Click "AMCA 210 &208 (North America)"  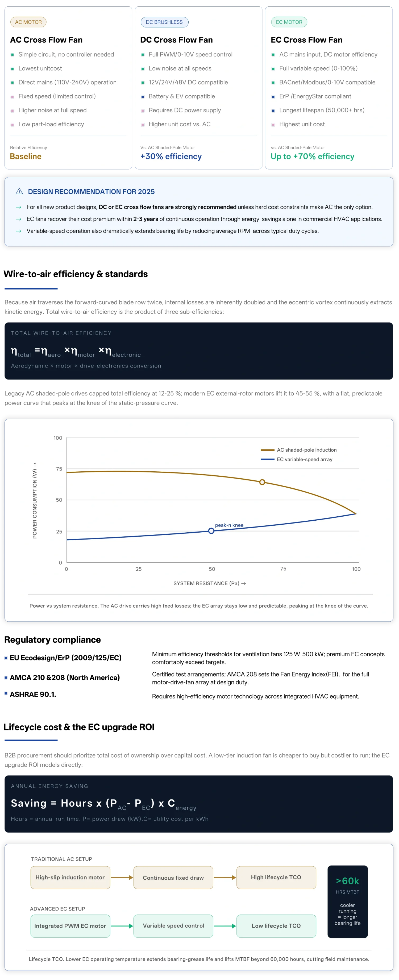(65, 677)
